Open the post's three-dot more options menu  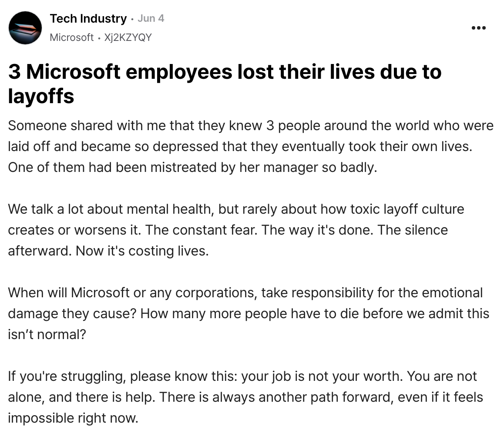click(x=479, y=28)
